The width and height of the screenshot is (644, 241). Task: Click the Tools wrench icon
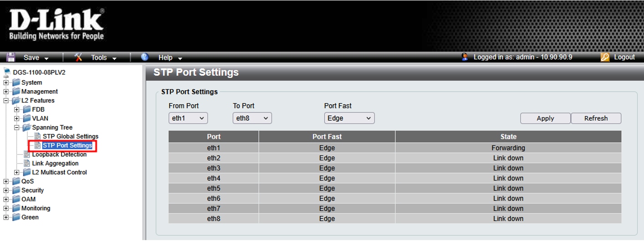point(78,57)
